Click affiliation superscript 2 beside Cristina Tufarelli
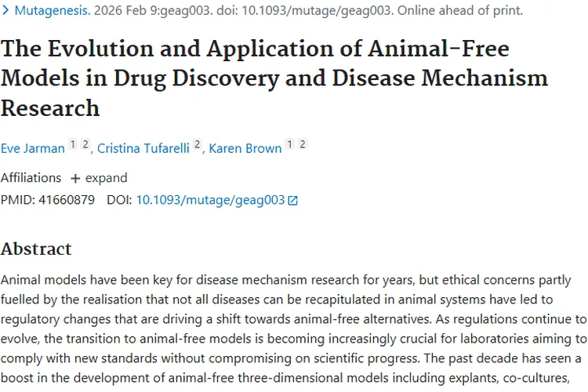 click(197, 145)
